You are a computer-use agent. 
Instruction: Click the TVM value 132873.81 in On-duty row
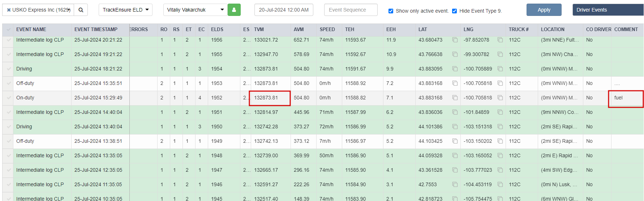point(266,98)
